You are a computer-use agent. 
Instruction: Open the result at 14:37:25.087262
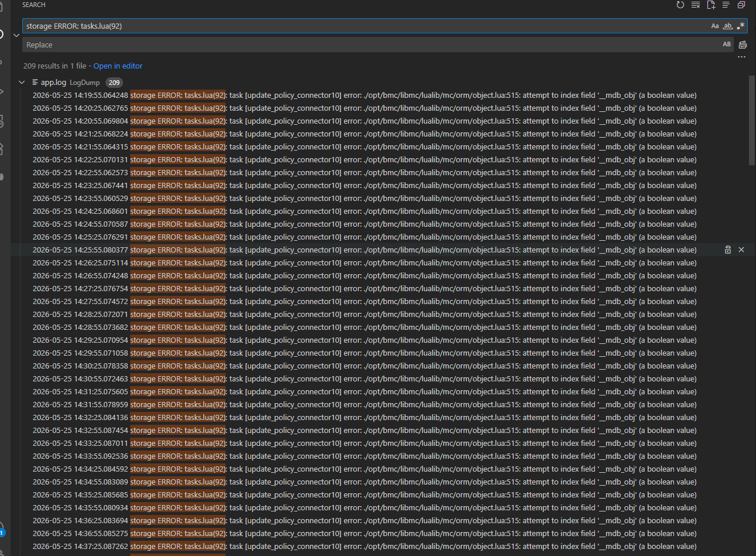coord(365,546)
